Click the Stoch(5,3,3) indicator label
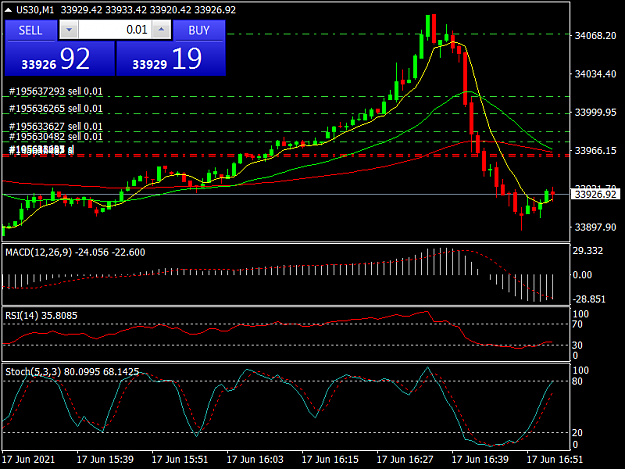The width and height of the screenshot is (625, 469). (72, 372)
